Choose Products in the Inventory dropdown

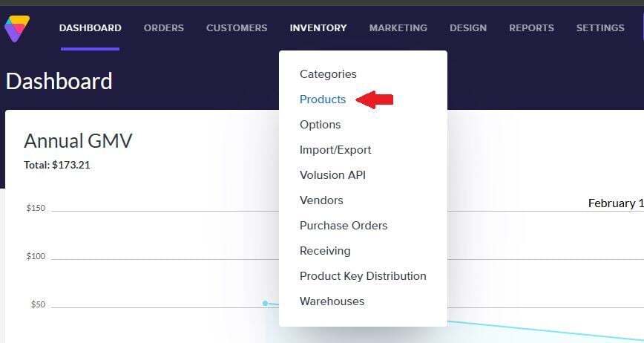[x=323, y=99]
